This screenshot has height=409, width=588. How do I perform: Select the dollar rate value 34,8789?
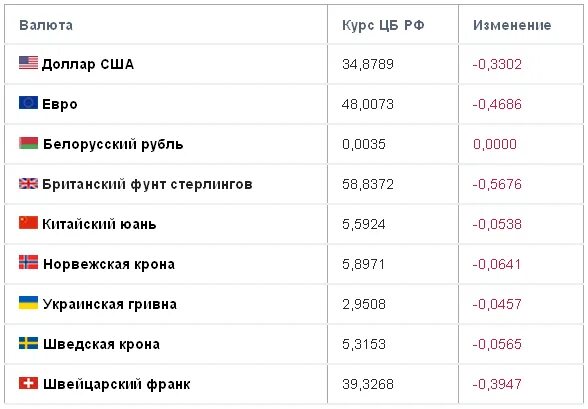[368, 64]
